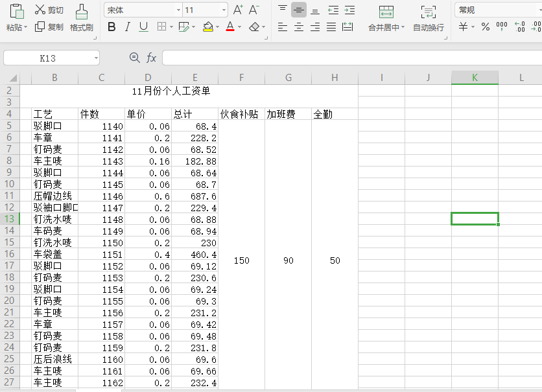Click the eraser clear-formatting icon
542x392 pixels.
click(x=254, y=27)
